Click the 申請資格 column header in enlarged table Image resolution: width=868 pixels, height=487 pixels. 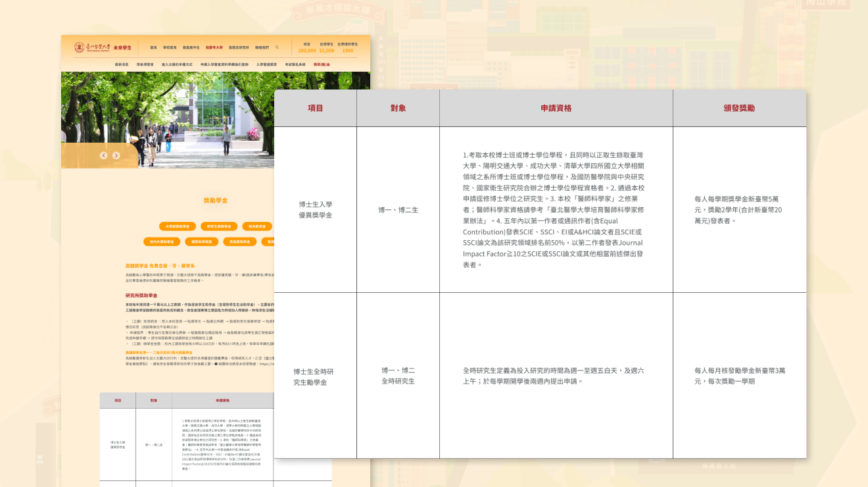tap(556, 108)
